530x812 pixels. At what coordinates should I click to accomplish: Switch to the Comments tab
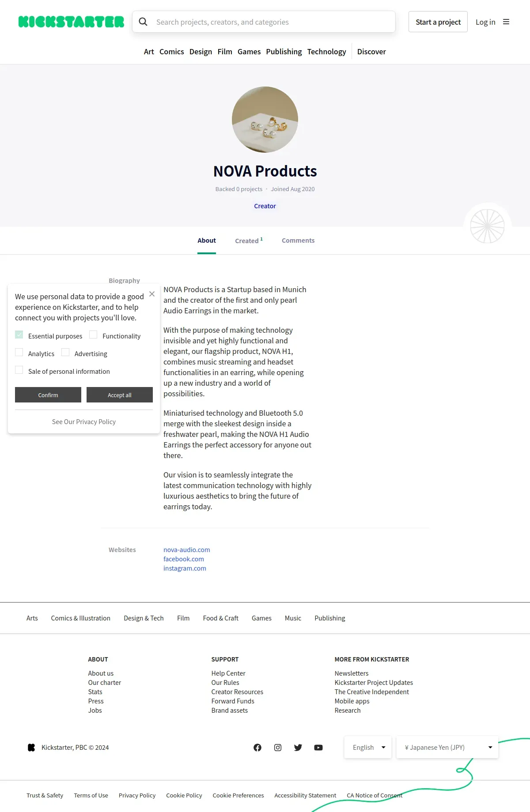coord(298,241)
